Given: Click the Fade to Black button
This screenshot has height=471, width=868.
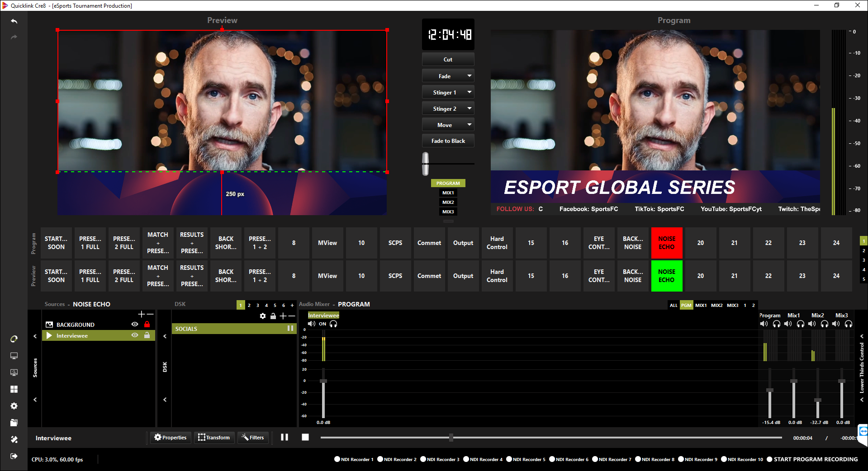Looking at the screenshot, I should (x=448, y=141).
